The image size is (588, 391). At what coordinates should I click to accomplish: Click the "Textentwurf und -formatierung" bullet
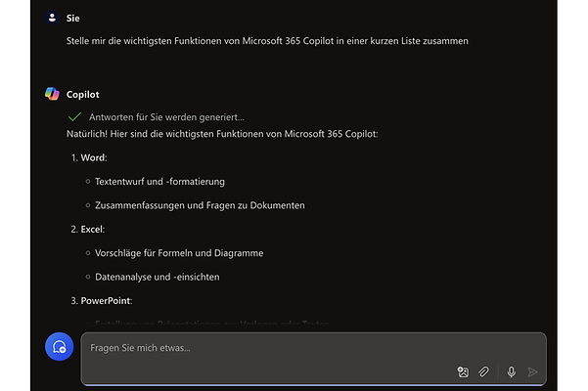(x=159, y=182)
